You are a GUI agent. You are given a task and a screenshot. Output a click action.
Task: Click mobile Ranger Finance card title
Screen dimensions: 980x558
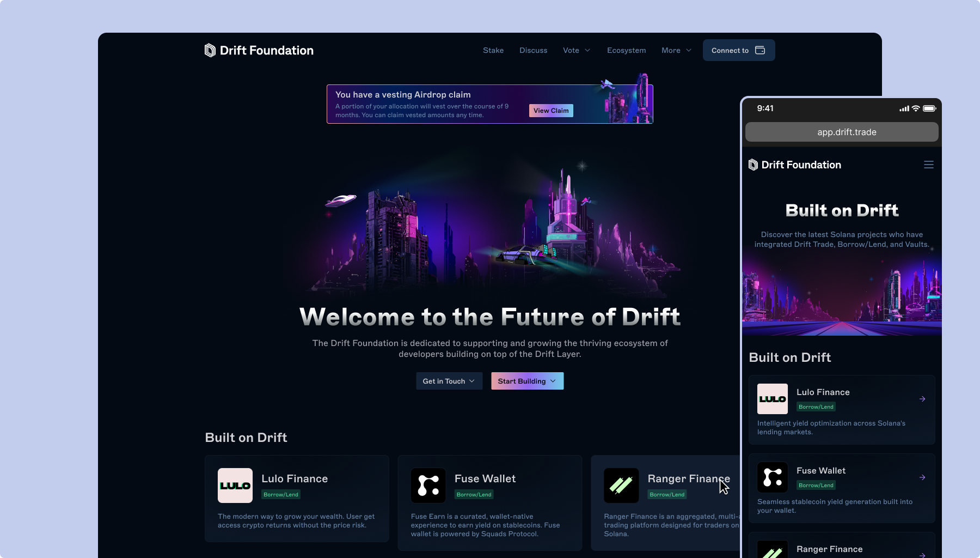tap(829, 549)
